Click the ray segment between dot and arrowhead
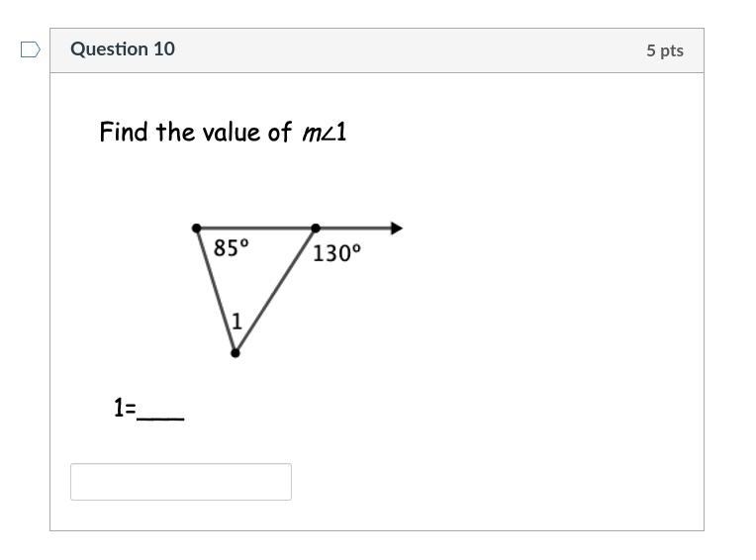 353,228
